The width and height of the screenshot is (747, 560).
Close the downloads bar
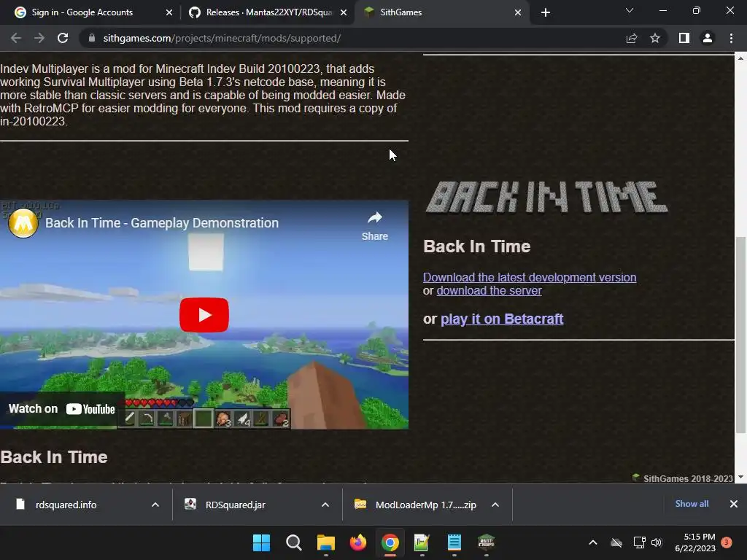(734, 504)
